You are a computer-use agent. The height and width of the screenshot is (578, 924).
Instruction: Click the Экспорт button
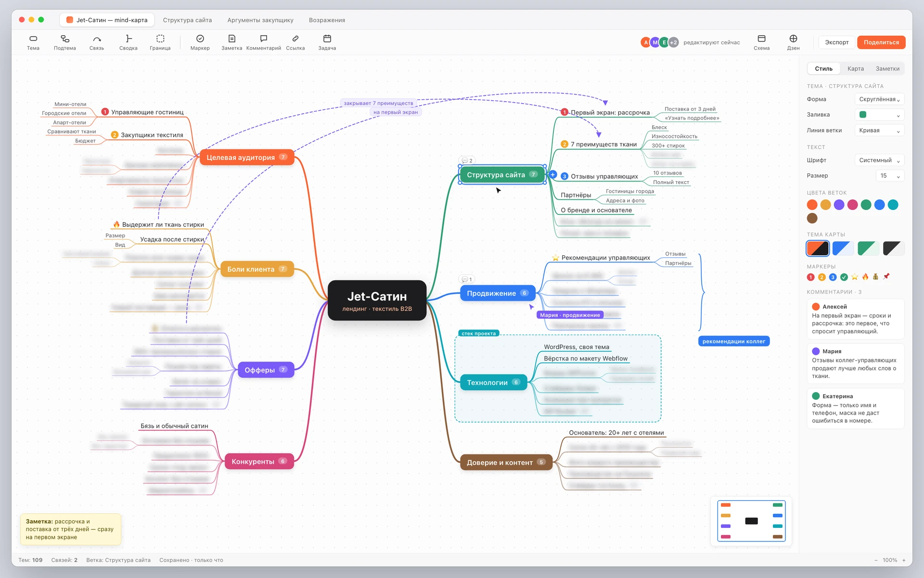pyautogui.click(x=836, y=42)
